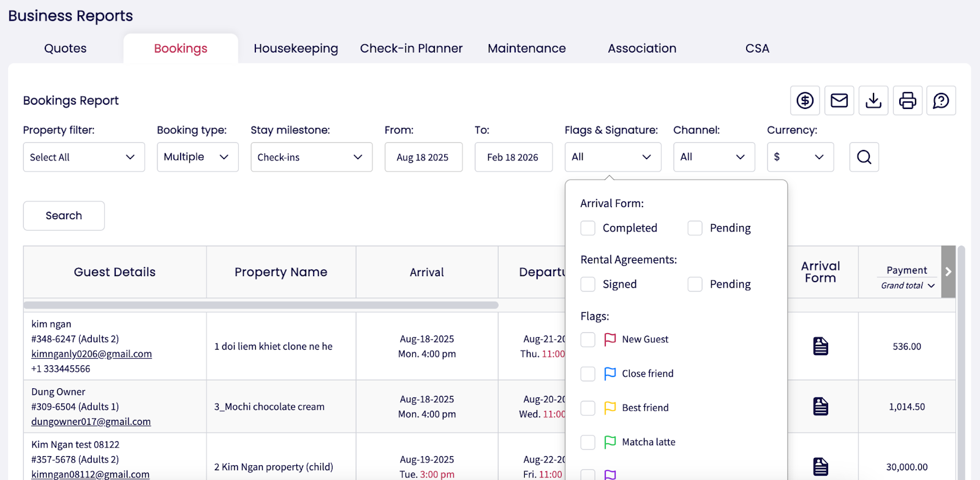The image size is (980, 480).
Task: Open arrival form document for kim ngan
Action: [821, 347]
